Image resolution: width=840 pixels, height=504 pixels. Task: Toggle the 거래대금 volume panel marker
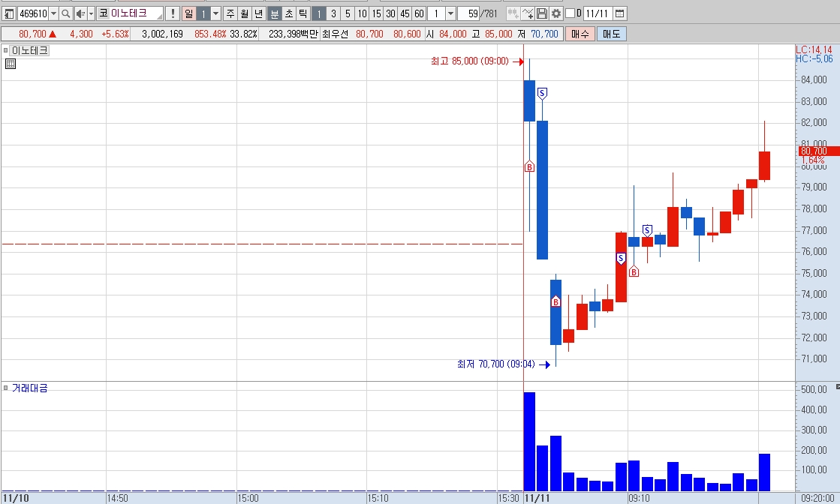5,388
